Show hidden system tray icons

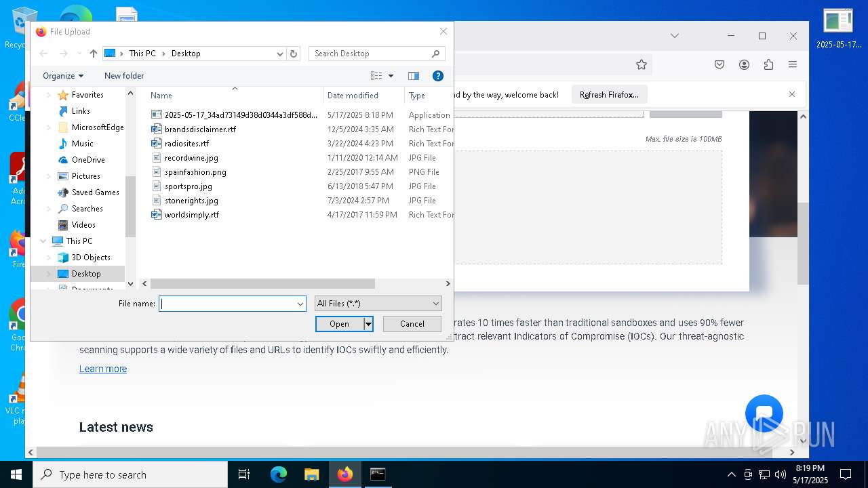point(731,474)
